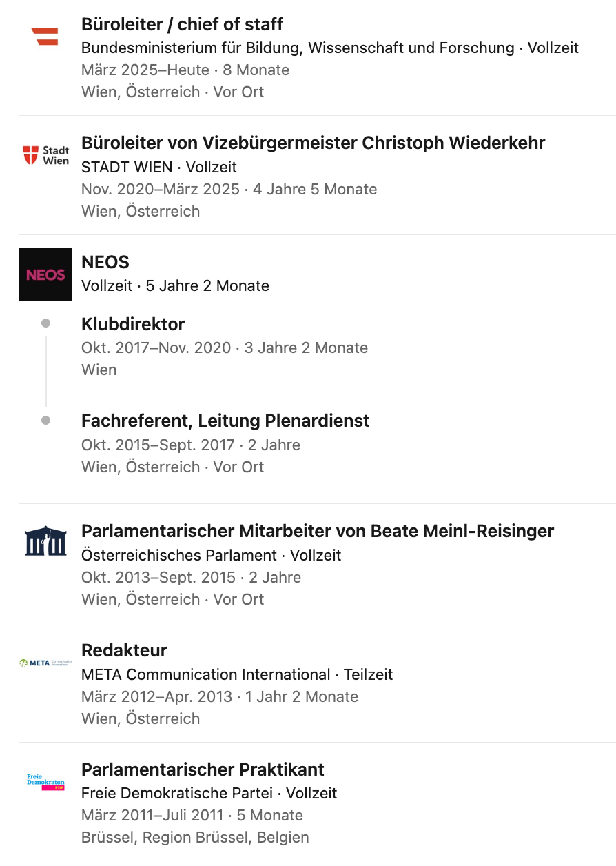Image resolution: width=616 pixels, height=866 pixels.
Task: Click Bundesministerium für Bildung, Wissenschaft und Forschung text
Action: [298, 48]
